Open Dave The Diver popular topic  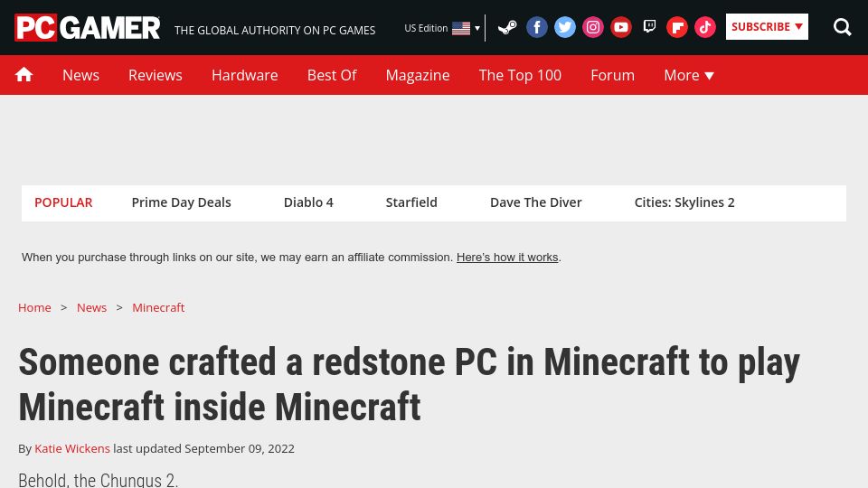coord(536,202)
